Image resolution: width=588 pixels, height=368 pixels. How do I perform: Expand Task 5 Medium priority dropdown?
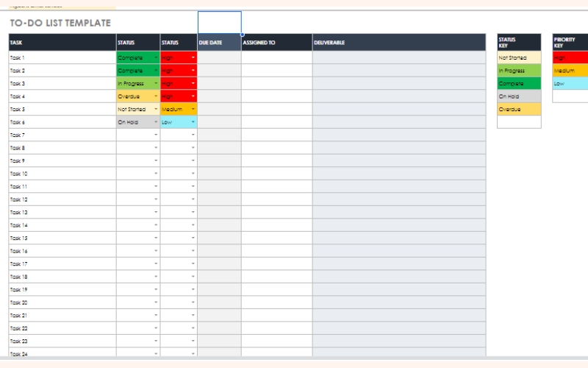pos(193,109)
